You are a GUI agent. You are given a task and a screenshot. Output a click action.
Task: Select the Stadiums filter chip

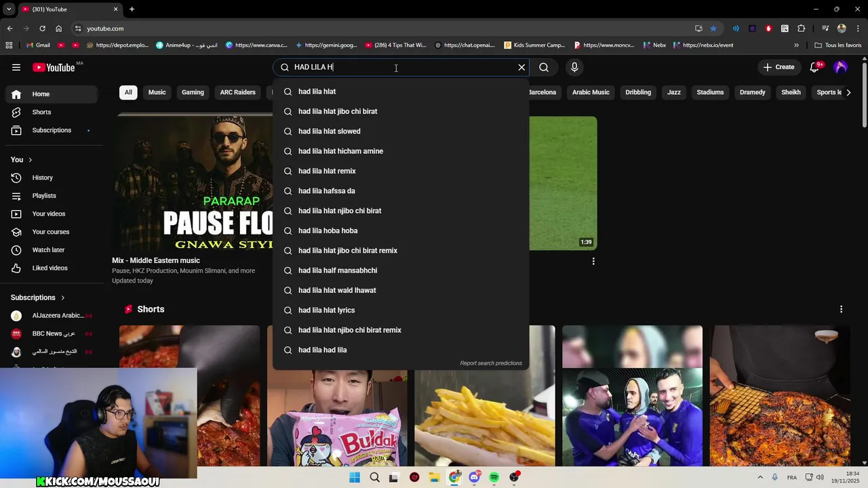[710, 92]
